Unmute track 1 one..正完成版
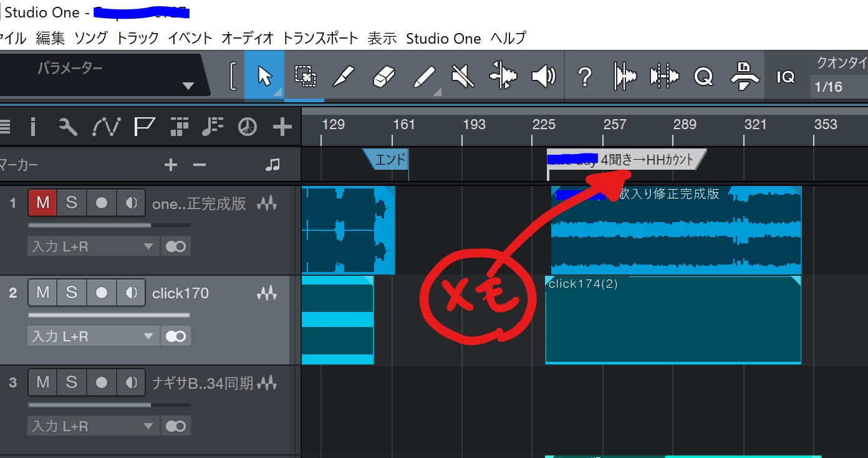This screenshot has height=458, width=868. (42, 203)
